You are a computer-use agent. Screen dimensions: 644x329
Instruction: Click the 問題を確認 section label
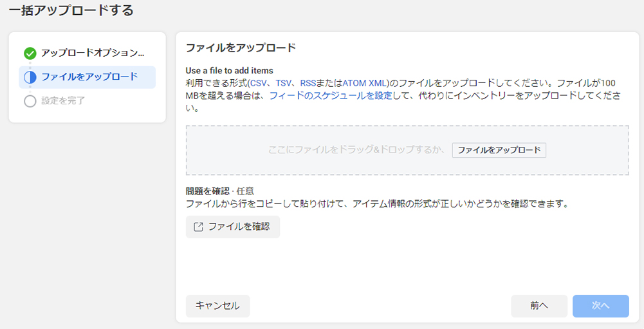pos(207,191)
